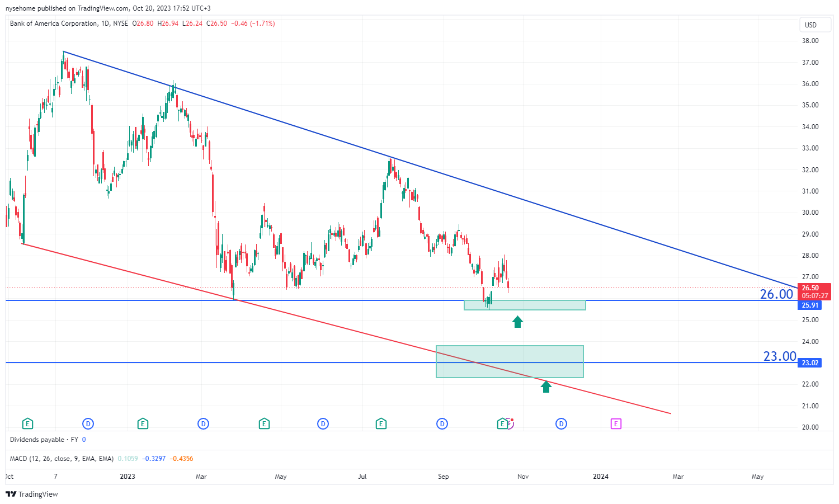Click the 2024 label on time axis

click(x=601, y=477)
